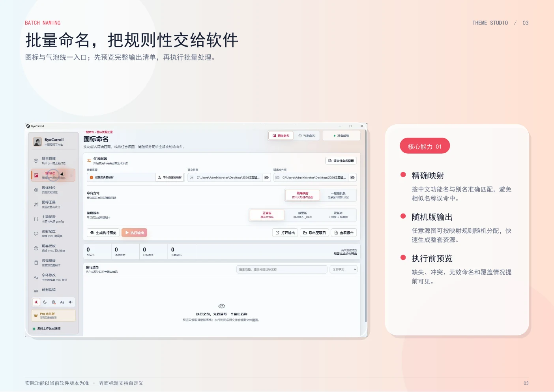
Task: Click the ByeCarroll title bar app icon
Action: (x=28, y=126)
